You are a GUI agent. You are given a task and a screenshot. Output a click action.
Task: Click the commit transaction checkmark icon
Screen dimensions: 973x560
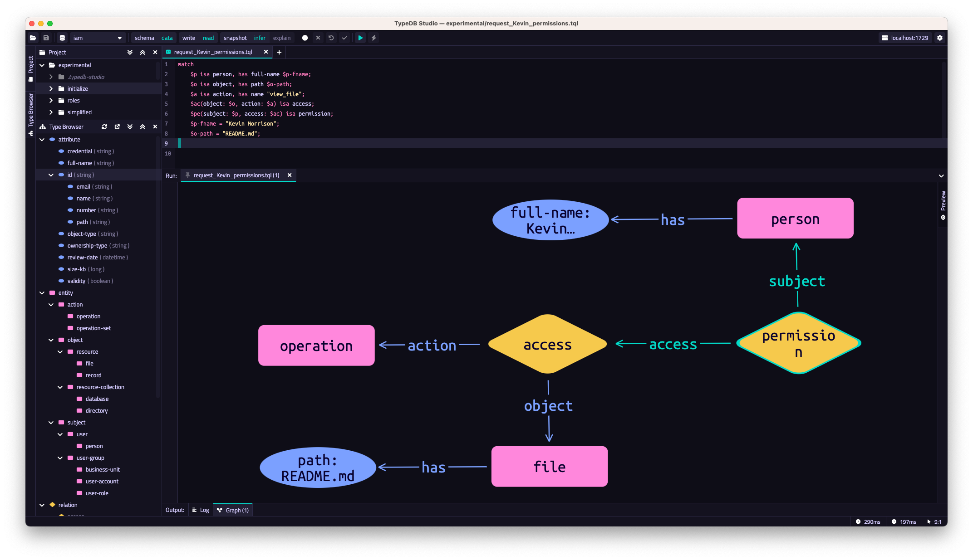coord(344,38)
